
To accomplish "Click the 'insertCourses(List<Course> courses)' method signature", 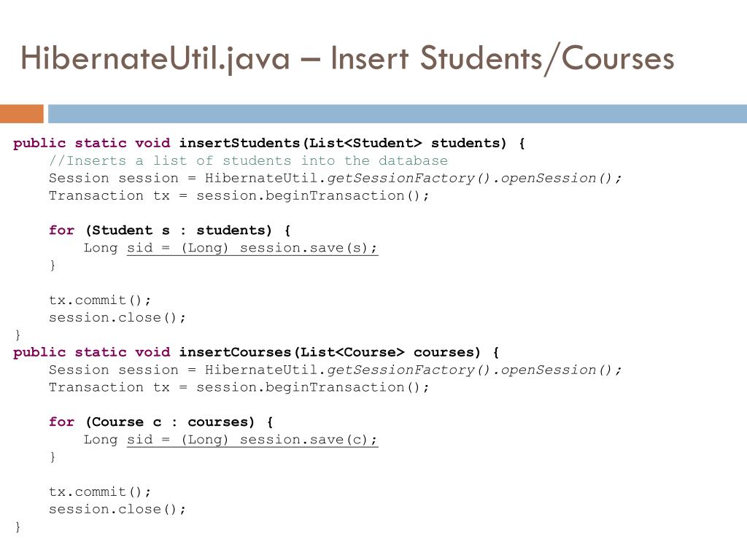I will [330, 352].
